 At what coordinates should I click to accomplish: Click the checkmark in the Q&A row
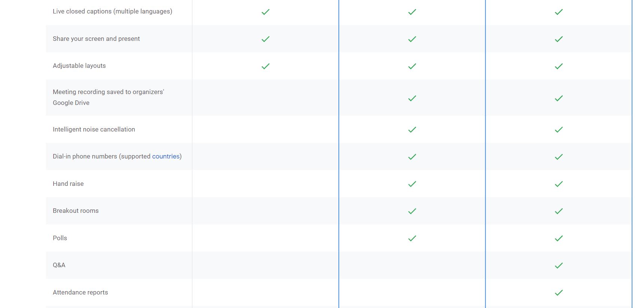click(x=559, y=266)
